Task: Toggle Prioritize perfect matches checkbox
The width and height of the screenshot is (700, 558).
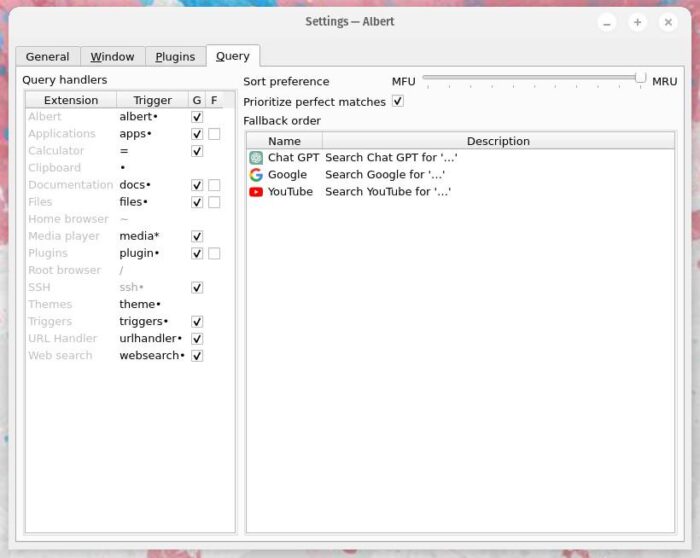Action: click(398, 101)
